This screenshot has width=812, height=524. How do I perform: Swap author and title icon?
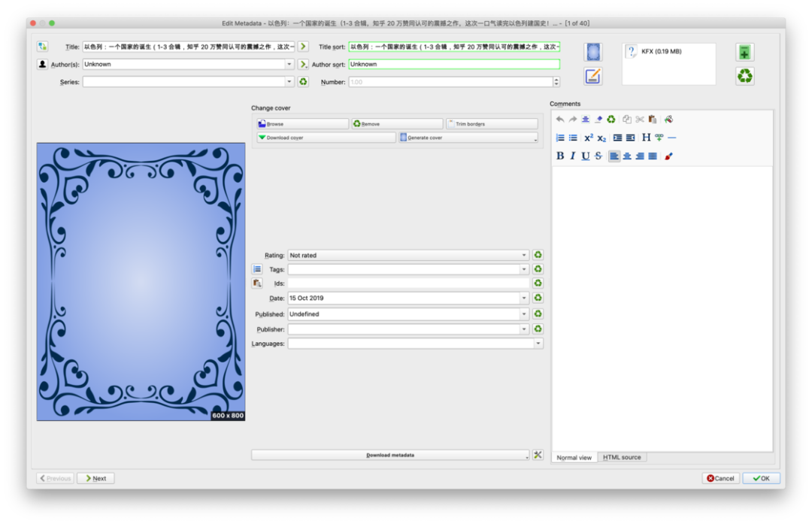pyautogui.click(x=42, y=47)
